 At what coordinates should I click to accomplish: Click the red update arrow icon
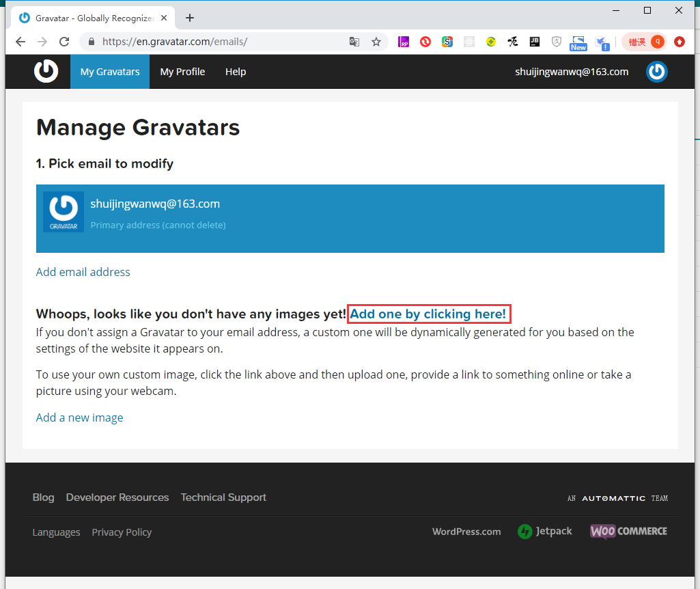tap(680, 42)
